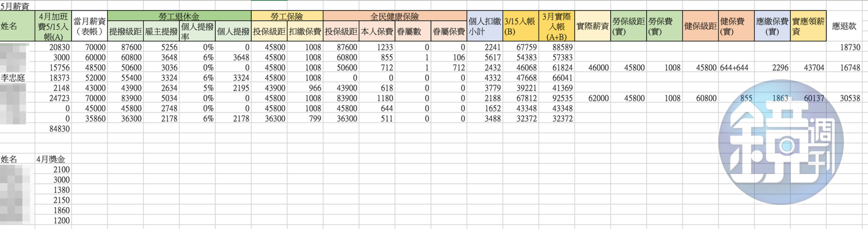The image size is (868, 229).
Task: Click the 3/15 deposit value 39221
Action: tap(520, 88)
